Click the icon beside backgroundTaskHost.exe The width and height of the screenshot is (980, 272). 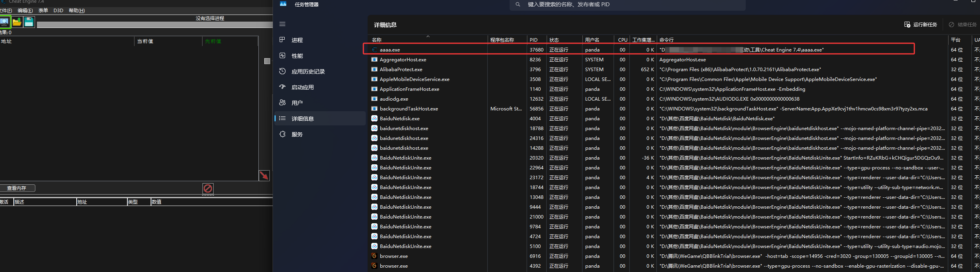point(374,109)
